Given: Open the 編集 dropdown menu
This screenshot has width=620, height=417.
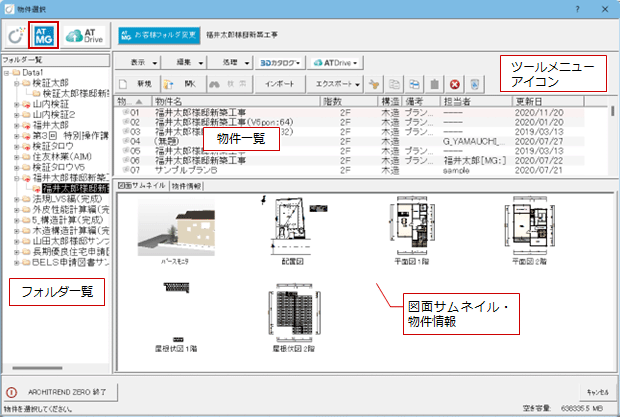Looking at the screenshot, I should [x=185, y=62].
